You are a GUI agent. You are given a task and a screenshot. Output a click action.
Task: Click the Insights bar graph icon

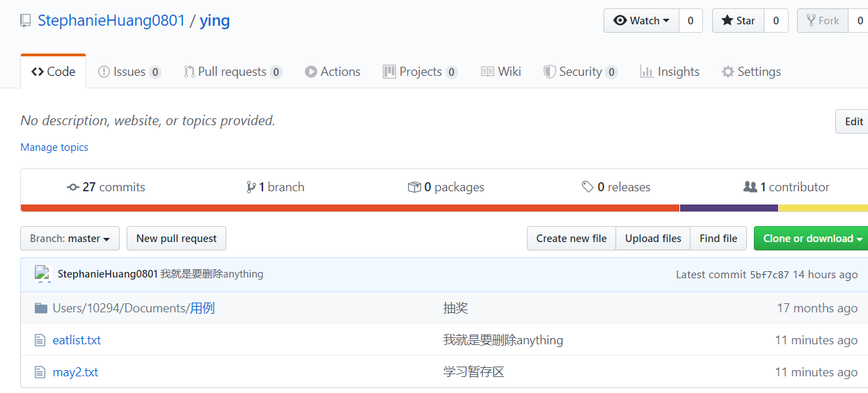(647, 72)
